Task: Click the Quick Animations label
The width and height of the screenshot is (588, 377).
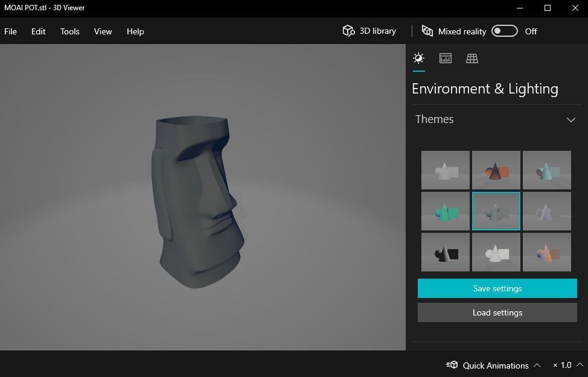Action: point(496,365)
